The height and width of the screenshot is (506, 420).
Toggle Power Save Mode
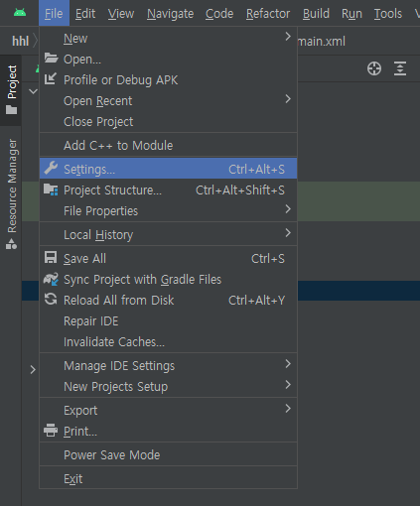(x=168, y=455)
